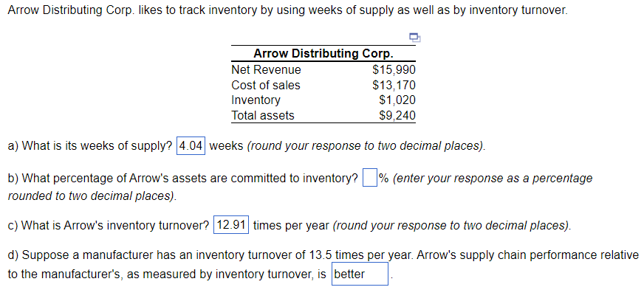Click the question a) weeks of supply text
Screen dimensions: 644x304
[x=90, y=145]
